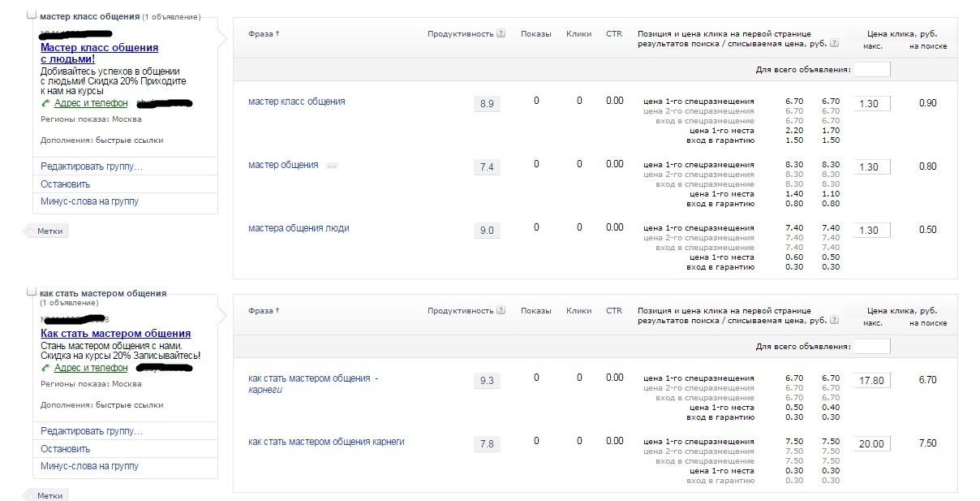Click the first group's 'Метки' tag button
This screenshot has width=980, height=501.
[x=48, y=231]
